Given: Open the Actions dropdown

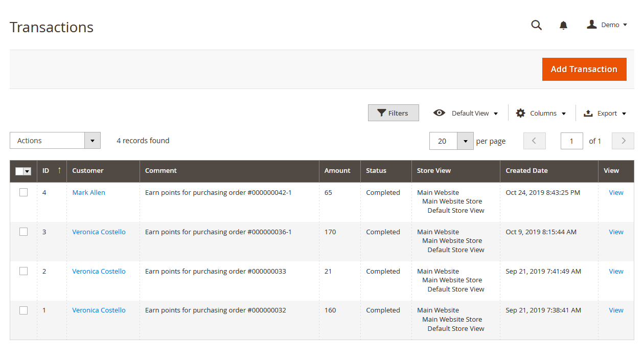Looking at the screenshot, I should coord(55,141).
